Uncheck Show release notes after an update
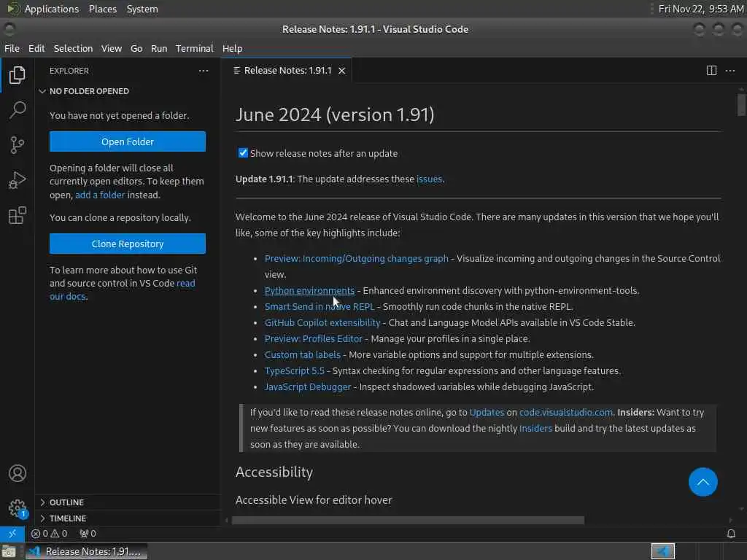 tap(243, 153)
